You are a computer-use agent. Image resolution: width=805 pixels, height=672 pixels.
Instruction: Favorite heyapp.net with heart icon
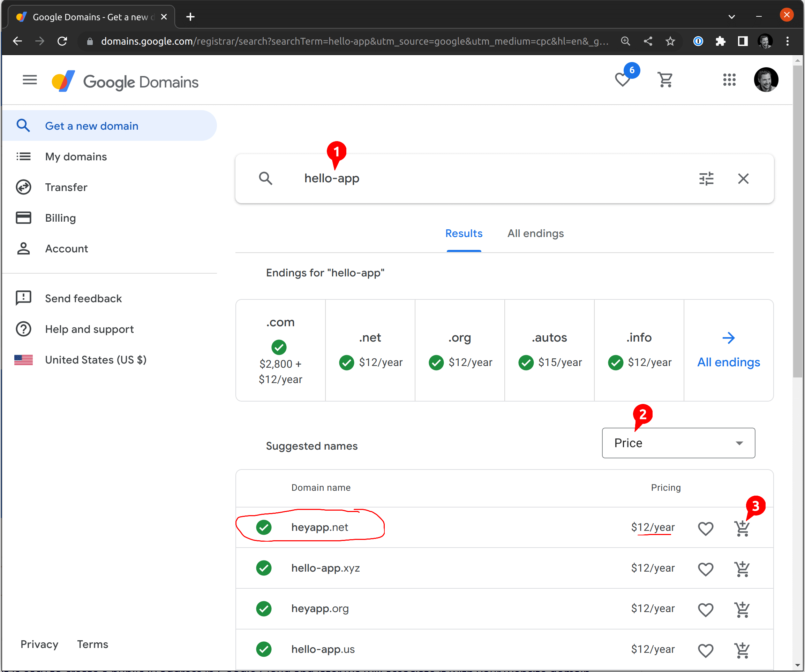coord(705,529)
